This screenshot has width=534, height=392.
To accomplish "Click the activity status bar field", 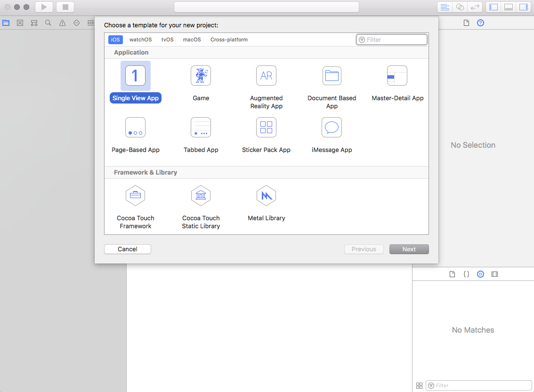I will pos(267,7).
